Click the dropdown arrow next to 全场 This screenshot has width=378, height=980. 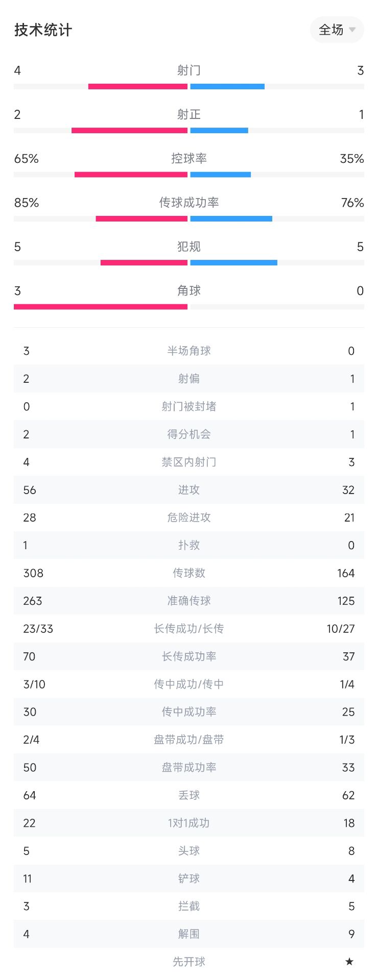tap(352, 30)
